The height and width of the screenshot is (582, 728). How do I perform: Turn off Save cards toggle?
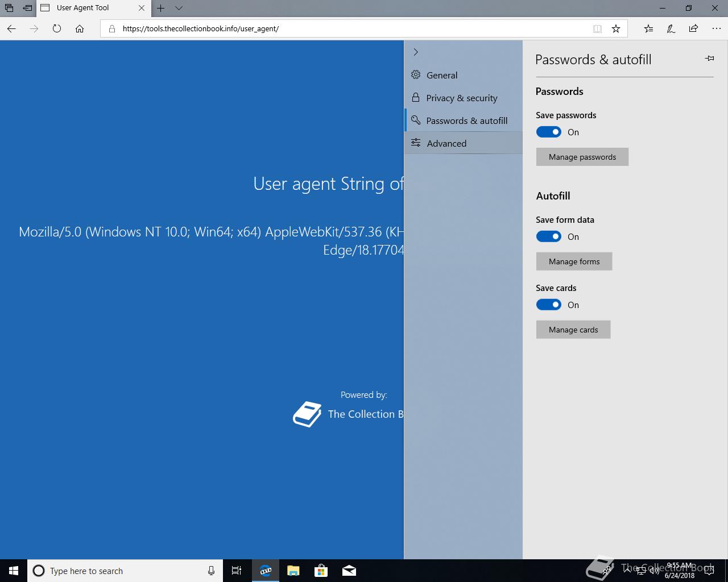point(549,305)
